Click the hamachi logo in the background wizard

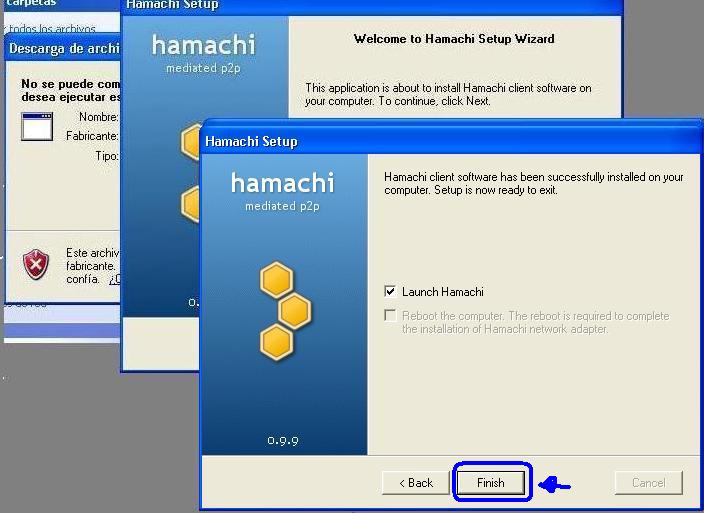(203, 45)
